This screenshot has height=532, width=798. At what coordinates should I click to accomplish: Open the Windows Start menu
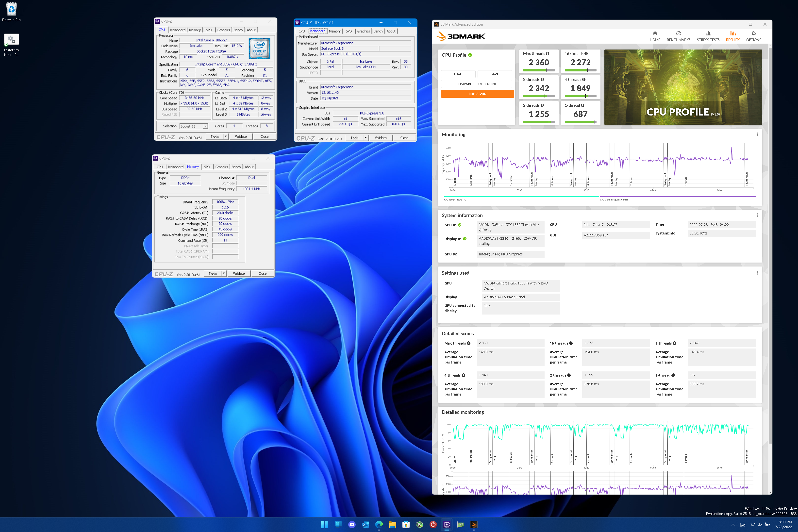pos(324,525)
